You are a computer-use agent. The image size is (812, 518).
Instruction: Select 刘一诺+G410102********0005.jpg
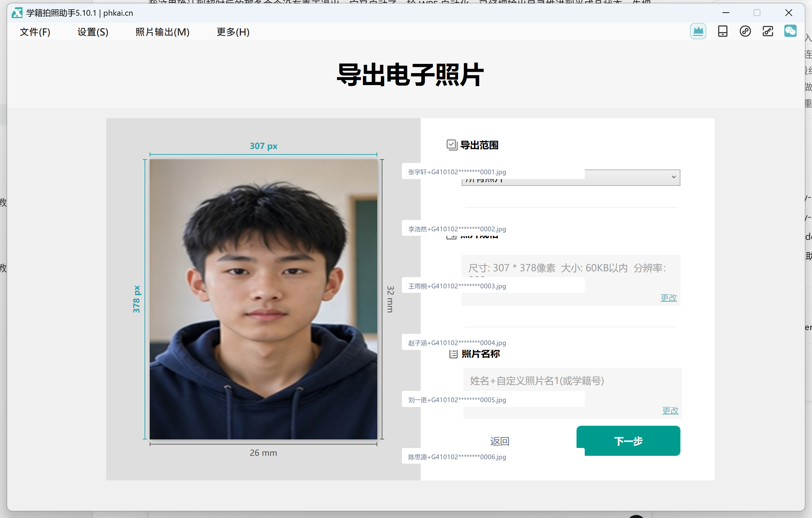tap(493, 400)
